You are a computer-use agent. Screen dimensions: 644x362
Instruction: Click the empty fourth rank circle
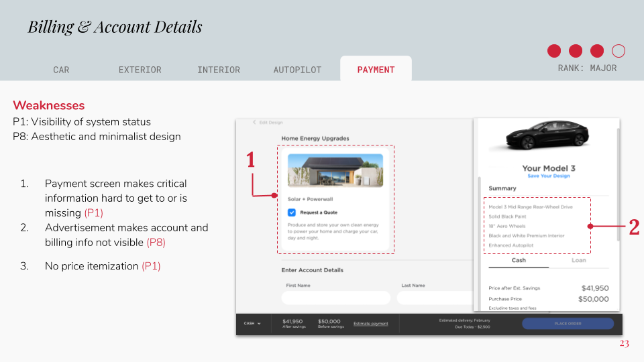click(x=618, y=51)
